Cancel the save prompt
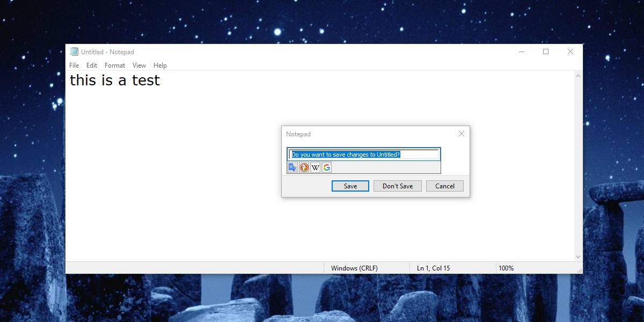Screen dimensions: 644x322 pos(445,186)
